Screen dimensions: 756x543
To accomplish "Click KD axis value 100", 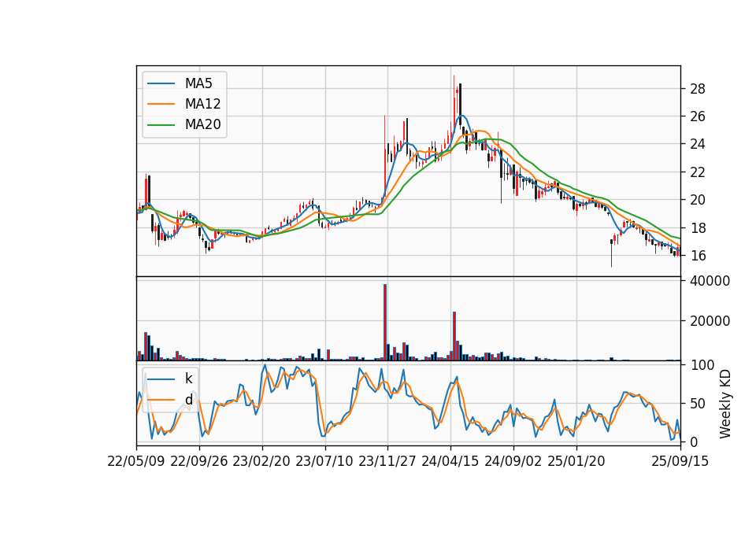I will [x=702, y=365].
